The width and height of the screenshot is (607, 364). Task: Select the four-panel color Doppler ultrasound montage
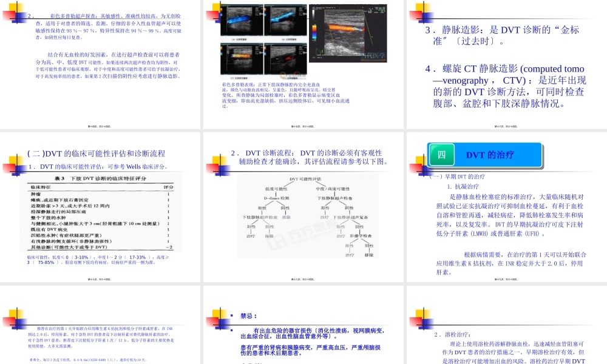pyautogui.click(x=264, y=42)
